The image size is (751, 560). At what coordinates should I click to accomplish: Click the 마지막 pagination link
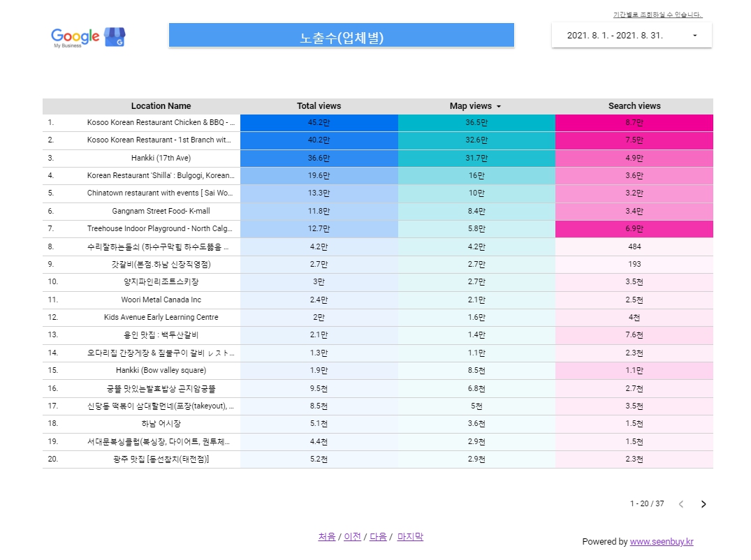coord(410,536)
